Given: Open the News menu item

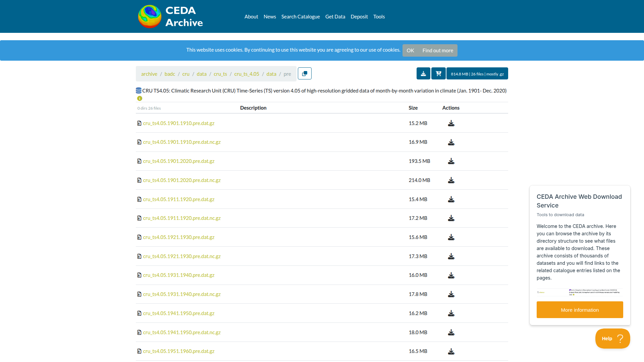Looking at the screenshot, I should click(270, 16).
